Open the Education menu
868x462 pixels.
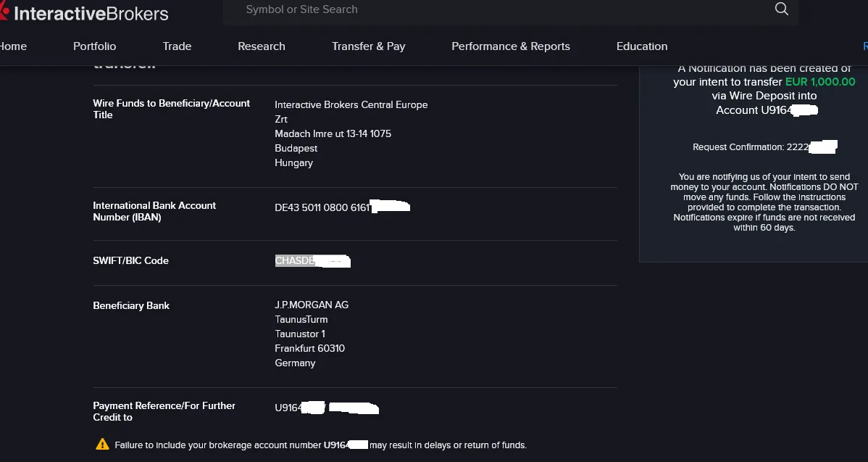pyautogui.click(x=642, y=46)
